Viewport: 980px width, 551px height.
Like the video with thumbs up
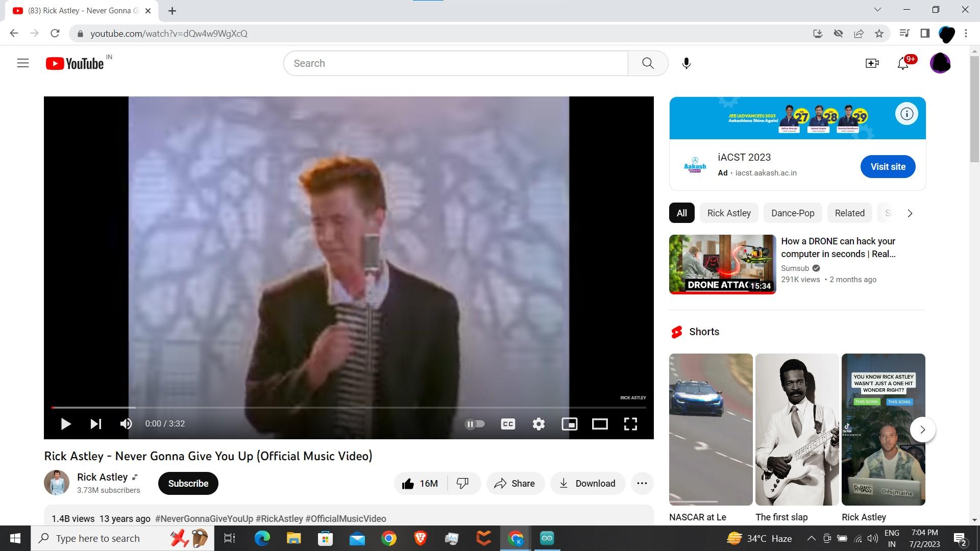point(419,483)
